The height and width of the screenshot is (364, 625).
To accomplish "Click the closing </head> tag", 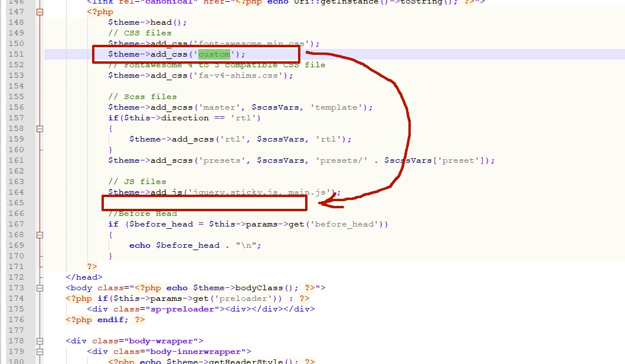I will tap(84, 277).
